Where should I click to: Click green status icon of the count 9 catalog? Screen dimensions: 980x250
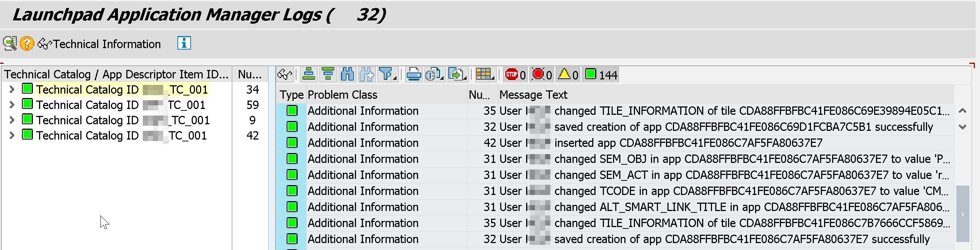(27, 119)
